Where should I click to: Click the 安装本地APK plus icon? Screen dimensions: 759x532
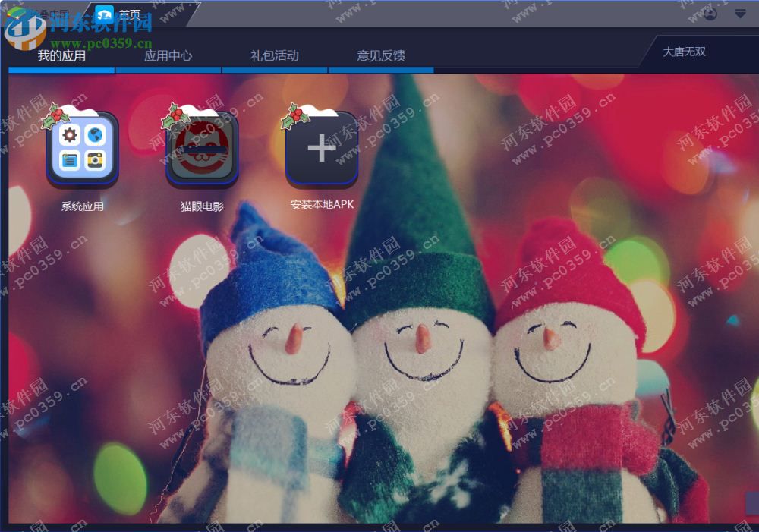322,149
